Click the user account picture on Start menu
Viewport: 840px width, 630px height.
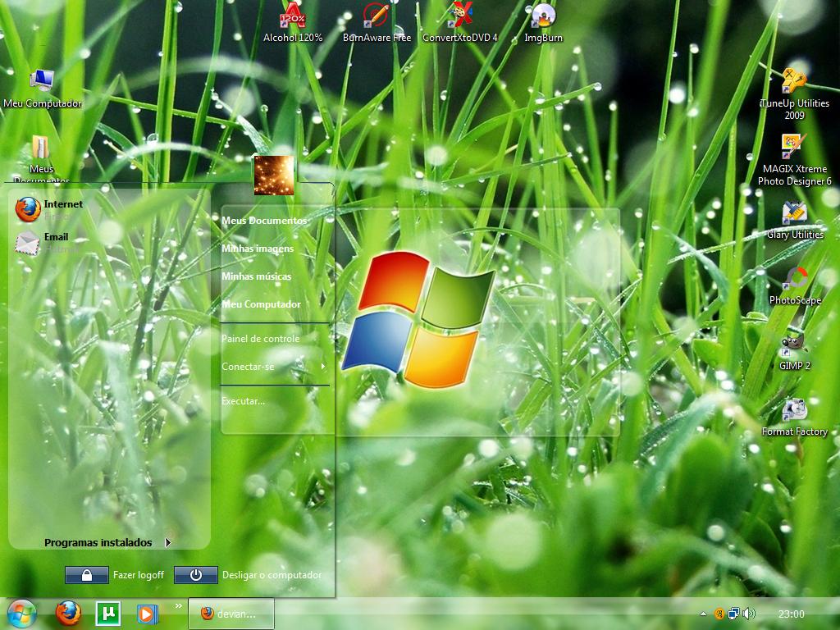tap(274, 176)
